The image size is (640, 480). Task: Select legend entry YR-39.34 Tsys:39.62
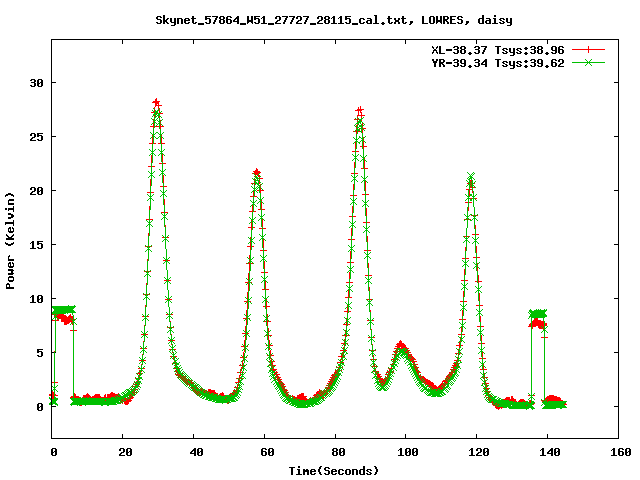(x=498, y=63)
